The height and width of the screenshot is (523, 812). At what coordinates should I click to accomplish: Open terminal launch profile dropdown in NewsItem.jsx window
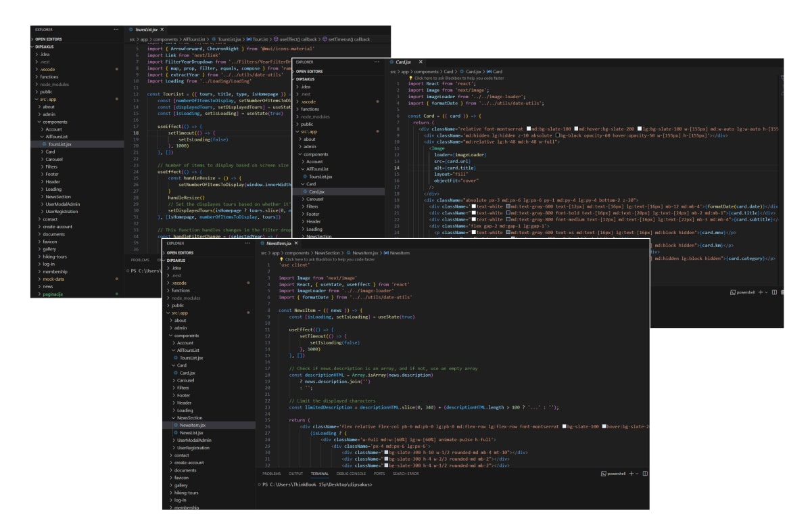pyautogui.click(x=637, y=474)
